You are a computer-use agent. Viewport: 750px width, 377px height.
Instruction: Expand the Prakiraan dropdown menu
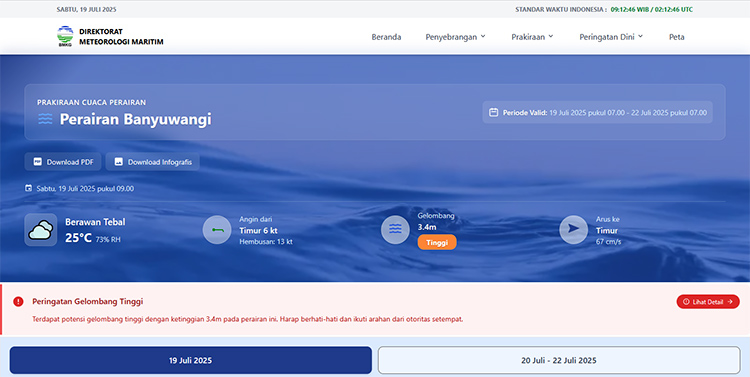click(532, 37)
